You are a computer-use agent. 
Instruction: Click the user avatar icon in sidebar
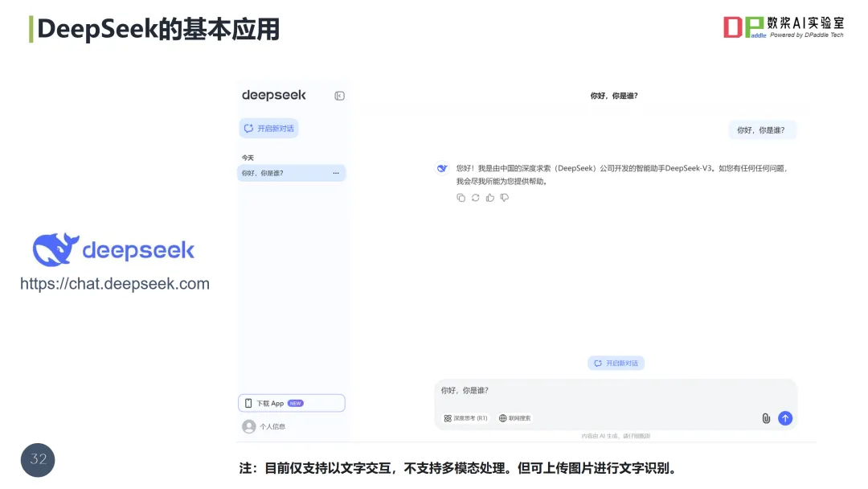[249, 426]
